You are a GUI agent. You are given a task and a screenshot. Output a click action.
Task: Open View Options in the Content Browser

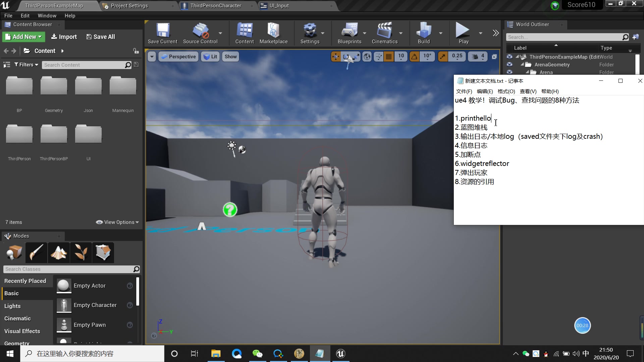(117, 222)
